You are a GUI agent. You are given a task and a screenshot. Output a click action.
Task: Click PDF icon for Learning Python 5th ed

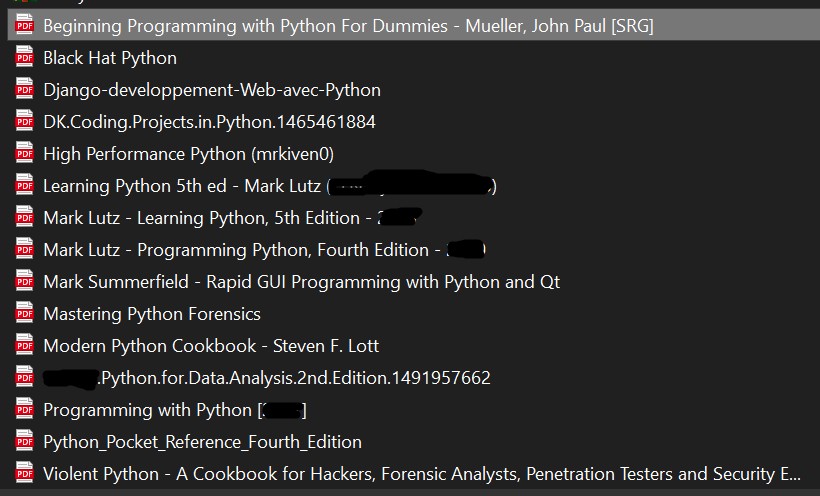[x=25, y=185]
